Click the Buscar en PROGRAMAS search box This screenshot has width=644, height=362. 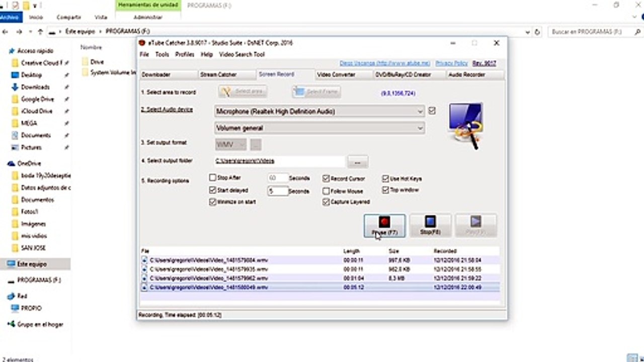point(594,32)
